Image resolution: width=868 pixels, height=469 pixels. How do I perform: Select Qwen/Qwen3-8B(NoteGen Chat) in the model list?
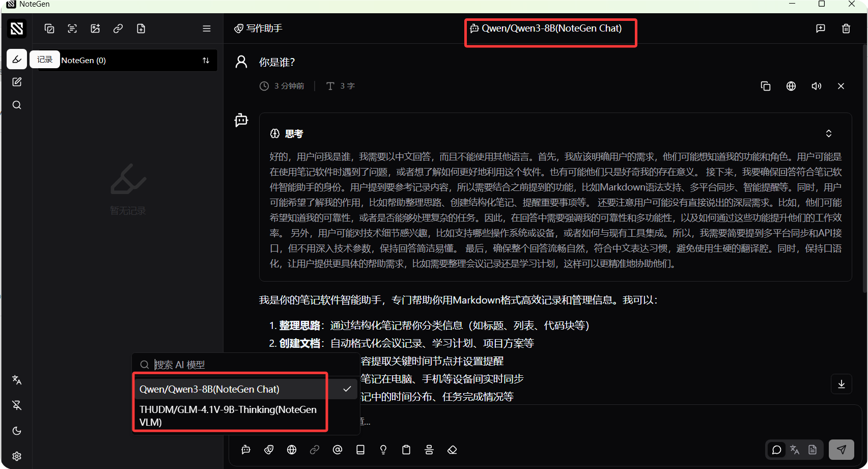tap(246, 389)
